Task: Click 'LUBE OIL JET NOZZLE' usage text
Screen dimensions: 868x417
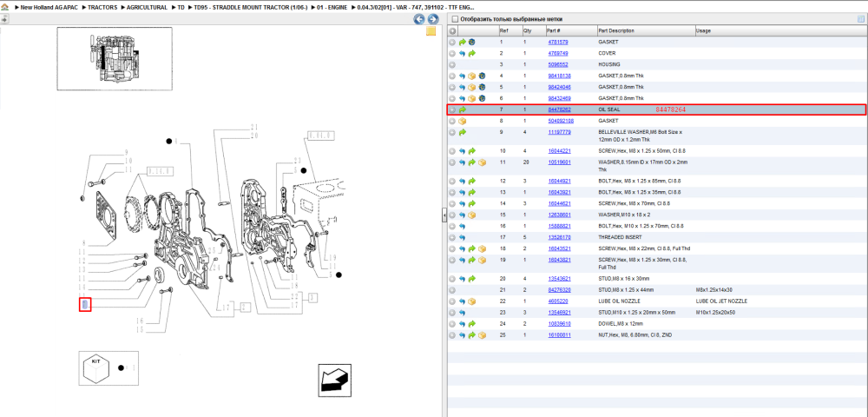Action: (721, 301)
